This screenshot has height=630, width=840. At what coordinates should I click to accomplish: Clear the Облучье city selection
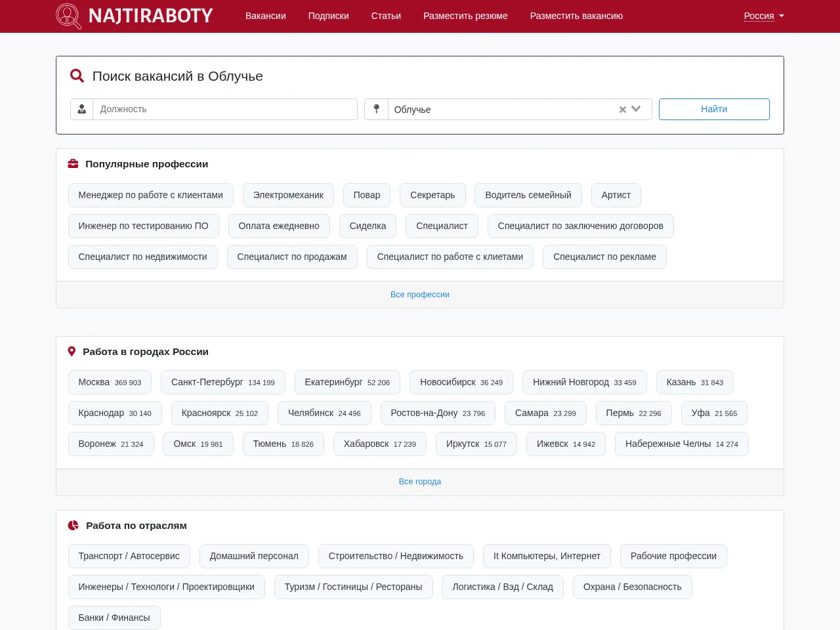[623, 110]
